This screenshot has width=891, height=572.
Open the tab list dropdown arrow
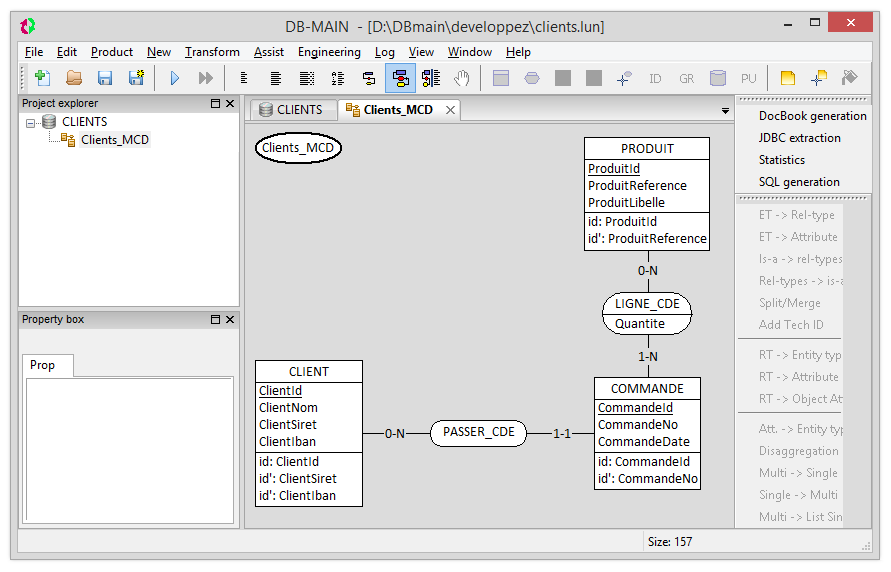(725, 111)
